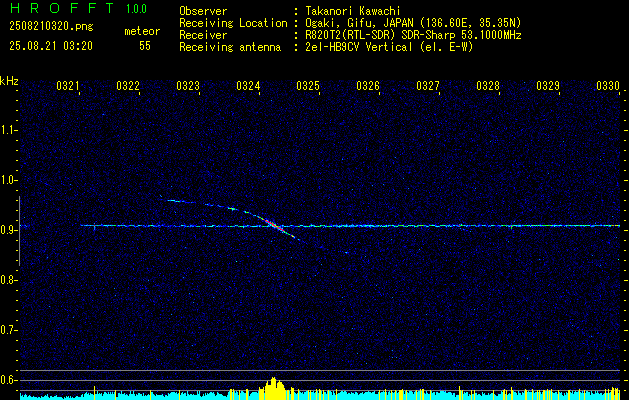629x400 pixels.
Task: Click the 0321 time marker
Action: (67, 85)
